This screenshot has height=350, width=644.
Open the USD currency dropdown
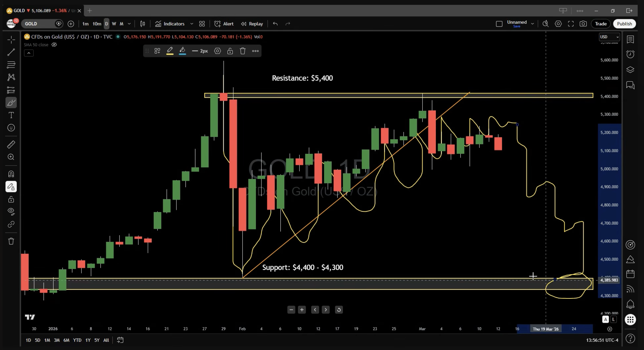609,37
